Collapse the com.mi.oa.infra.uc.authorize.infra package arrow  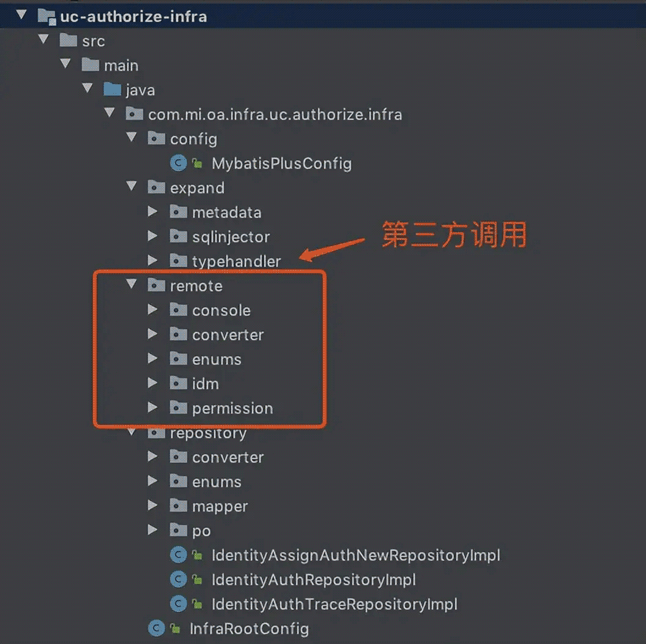tap(109, 113)
